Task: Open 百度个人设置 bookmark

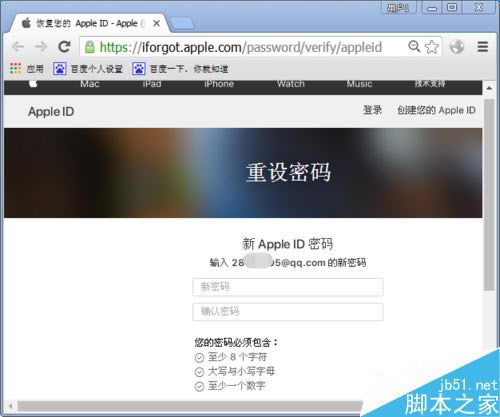Action: tap(88, 69)
